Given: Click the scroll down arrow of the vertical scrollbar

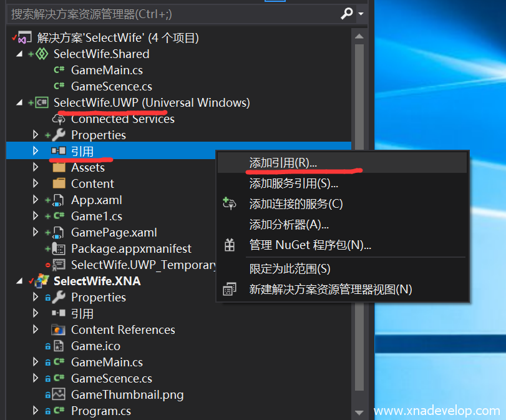Looking at the screenshot, I should pos(359,413).
